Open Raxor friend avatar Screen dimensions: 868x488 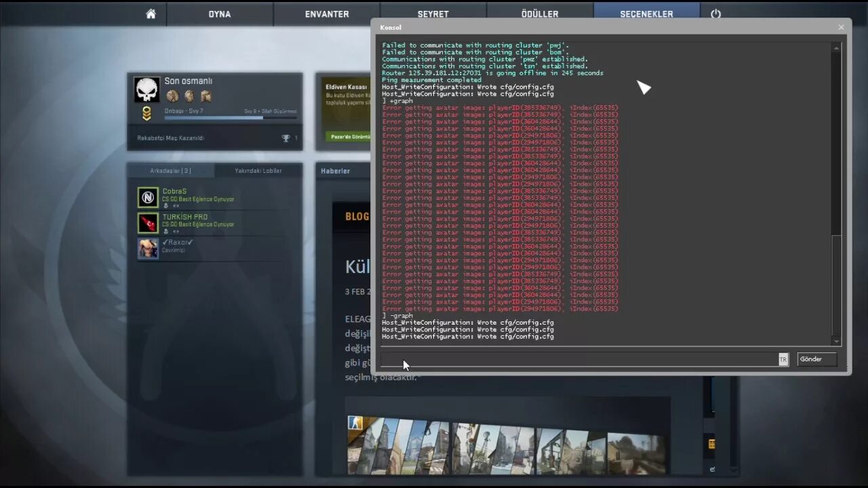(x=148, y=248)
